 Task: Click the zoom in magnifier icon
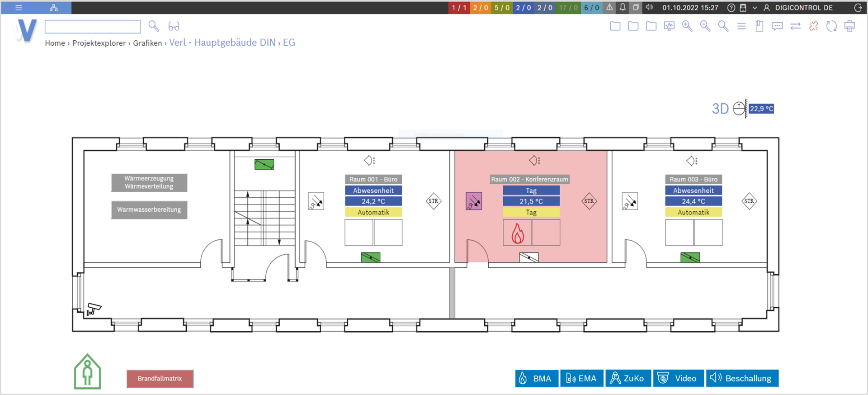687,26
